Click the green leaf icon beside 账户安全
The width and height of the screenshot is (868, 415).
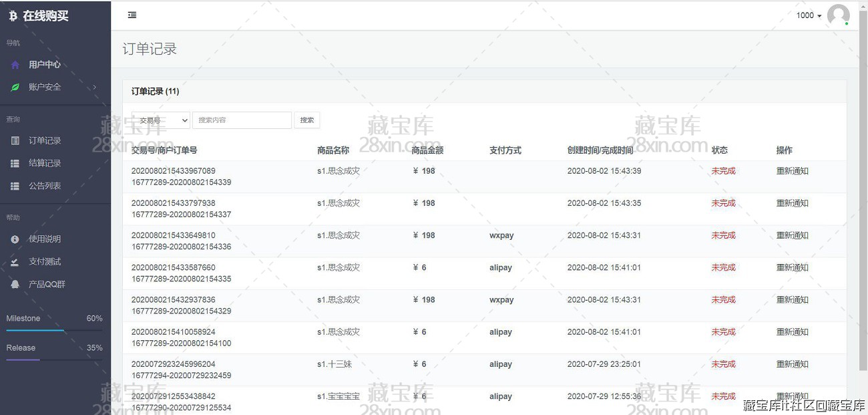pyautogui.click(x=15, y=87)
